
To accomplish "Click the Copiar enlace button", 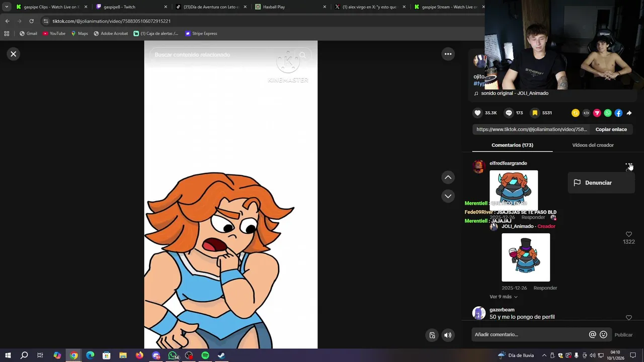I will coord(611,129).
